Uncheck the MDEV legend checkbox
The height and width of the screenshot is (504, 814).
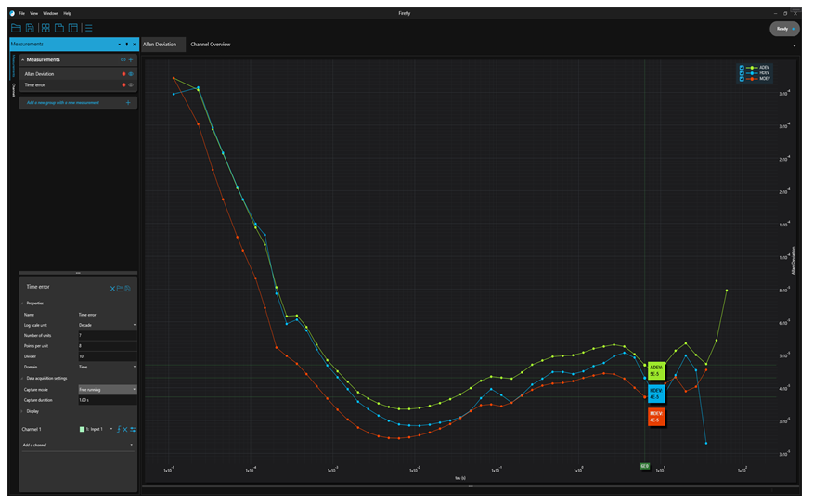741,79
